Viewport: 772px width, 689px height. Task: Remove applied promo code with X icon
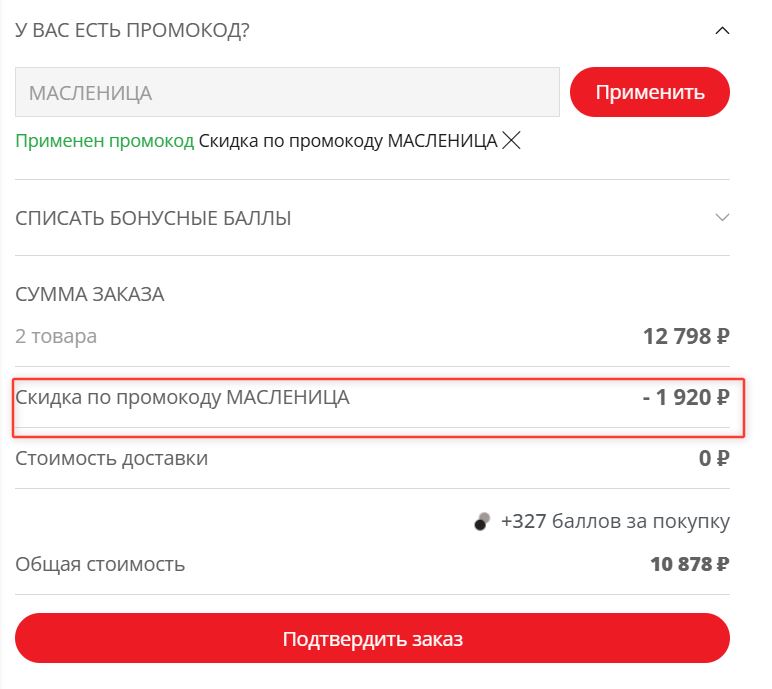512,141
